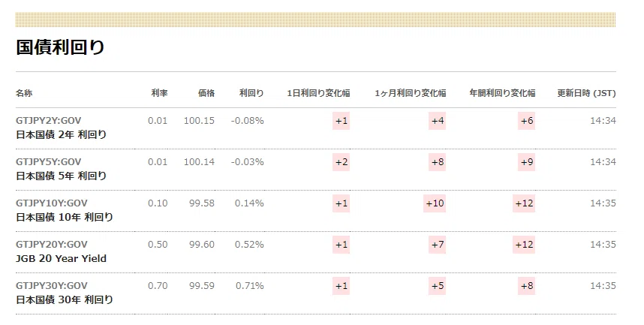This screenshot has width=644, height=325.
Task: Click 日本国債 10年 利回り name
Action: click(x=65, y=217)
